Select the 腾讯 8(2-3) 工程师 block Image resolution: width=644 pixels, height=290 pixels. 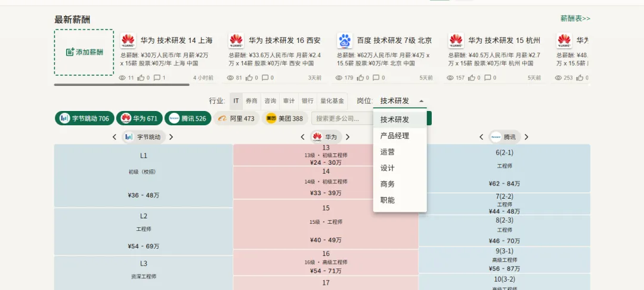[504, 230]
